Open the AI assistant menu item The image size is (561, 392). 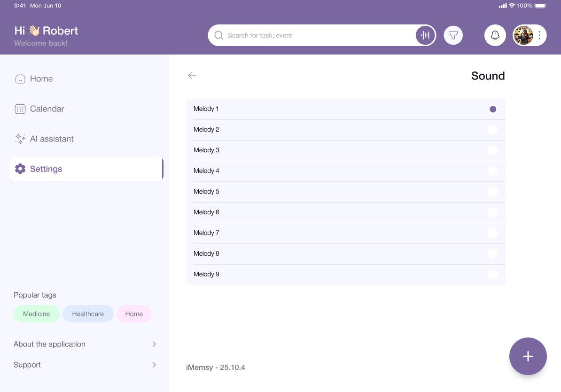click(52, 139)
